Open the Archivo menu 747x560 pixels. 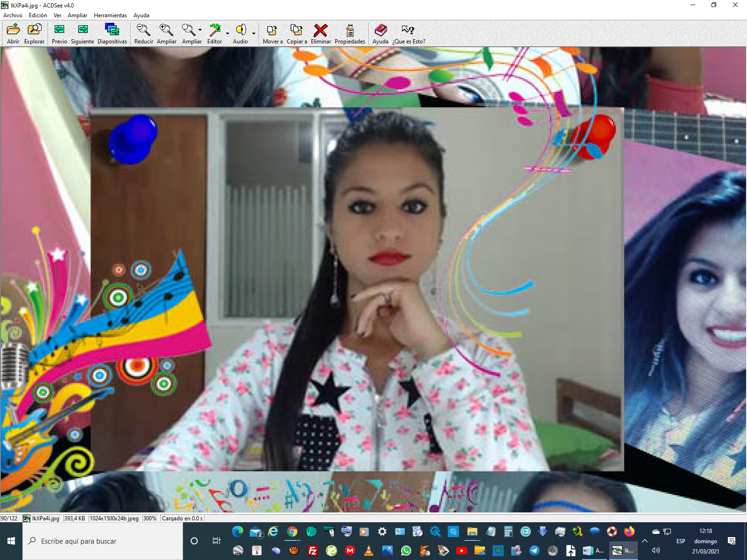13,15
